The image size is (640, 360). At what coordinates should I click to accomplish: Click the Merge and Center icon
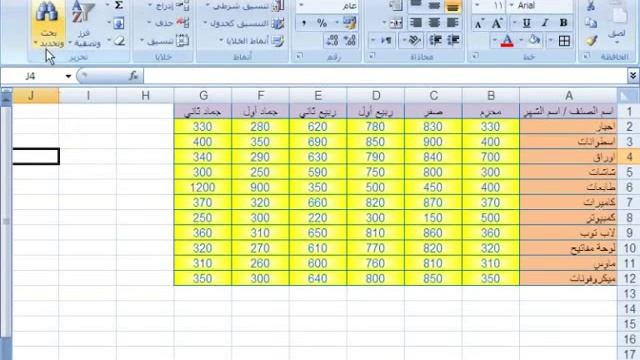pyautogui.click(x=395, y=23)
